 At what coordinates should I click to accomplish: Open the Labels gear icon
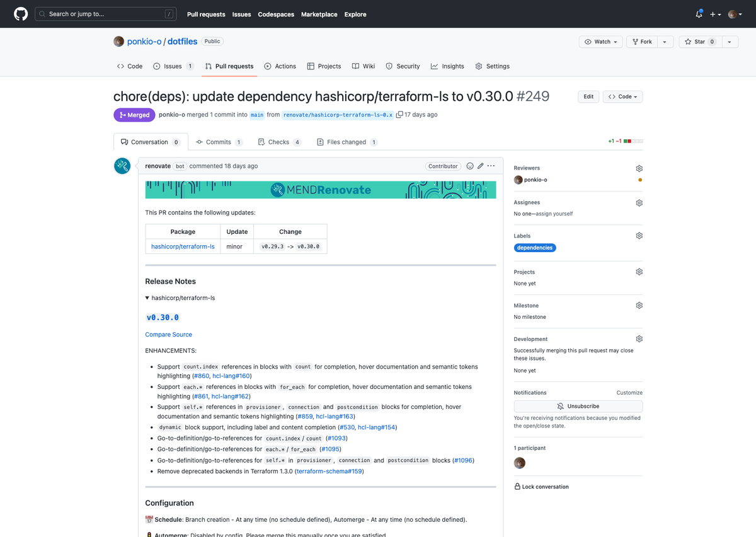tap(639, 236)
